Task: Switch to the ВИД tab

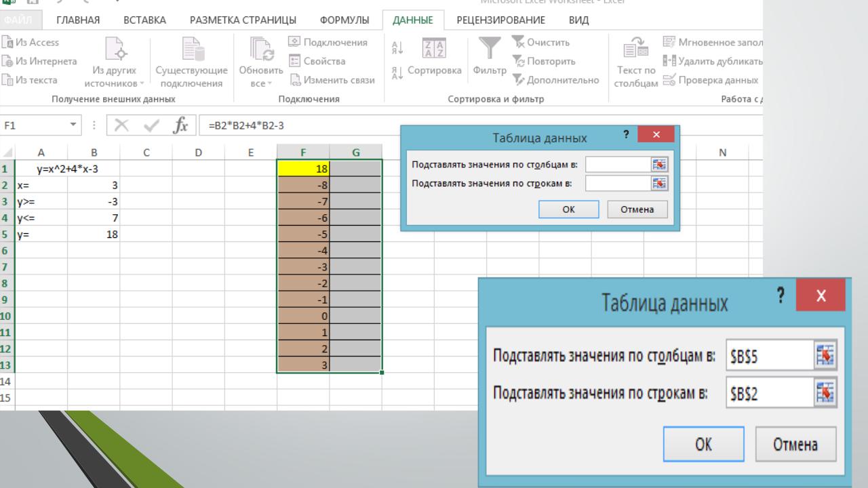Action: 578,20
